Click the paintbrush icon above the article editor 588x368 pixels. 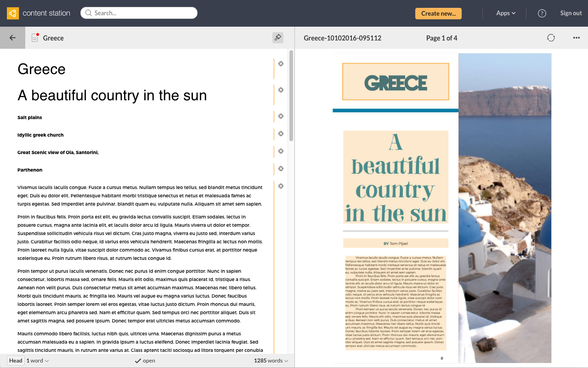tap(278, 38)
